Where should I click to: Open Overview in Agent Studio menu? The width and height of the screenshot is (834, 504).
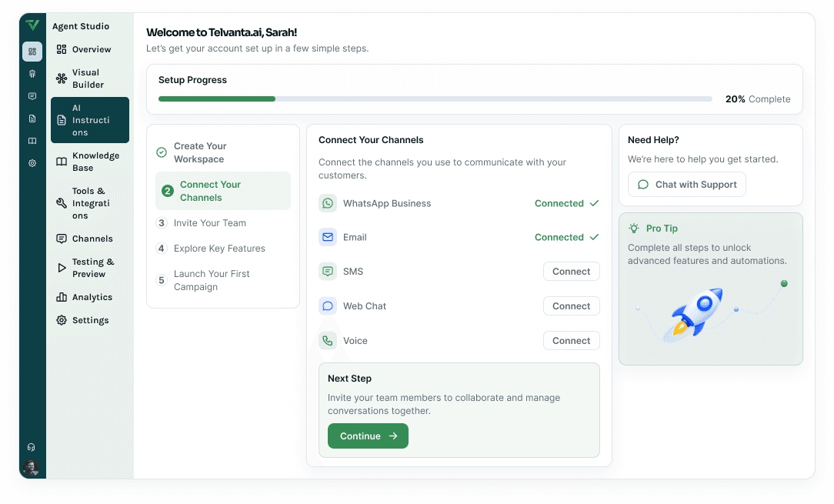(90, 49)
